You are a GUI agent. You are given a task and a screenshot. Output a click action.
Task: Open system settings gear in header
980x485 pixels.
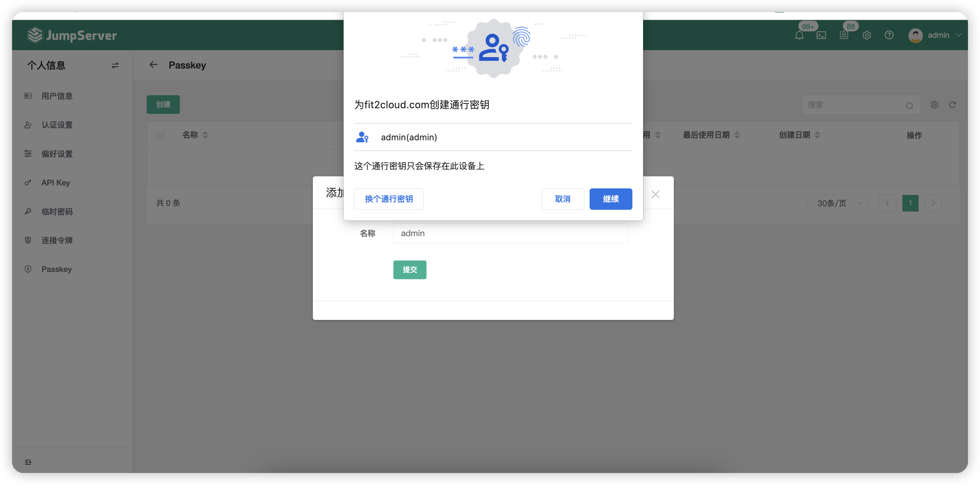click(x=867, y=35)
